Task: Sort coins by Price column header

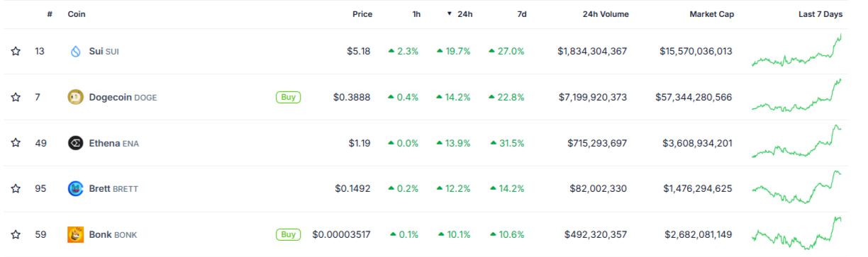Action: [362, 14]
